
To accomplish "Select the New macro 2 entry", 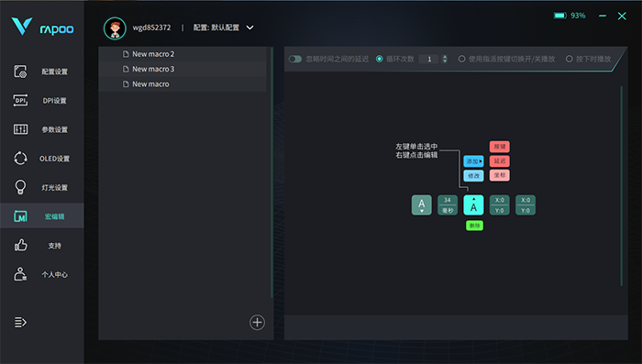I will tap(183, 54).
